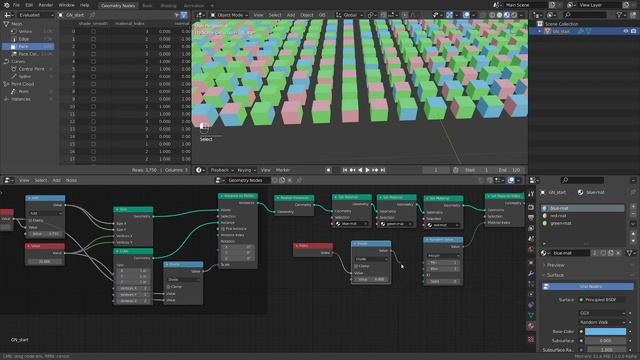This screenshot has height=360, width=640.
Task: Open the Object Mode dropdown
Action: [229, 15]
